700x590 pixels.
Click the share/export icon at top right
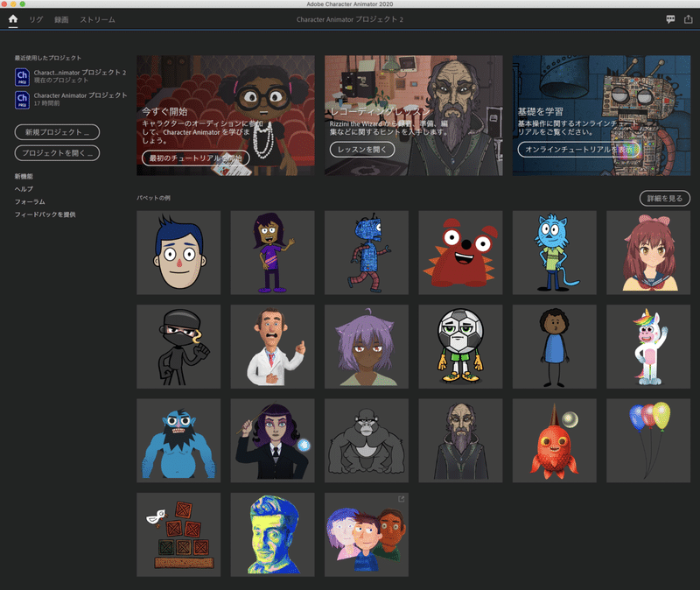[x=688, y=19]
